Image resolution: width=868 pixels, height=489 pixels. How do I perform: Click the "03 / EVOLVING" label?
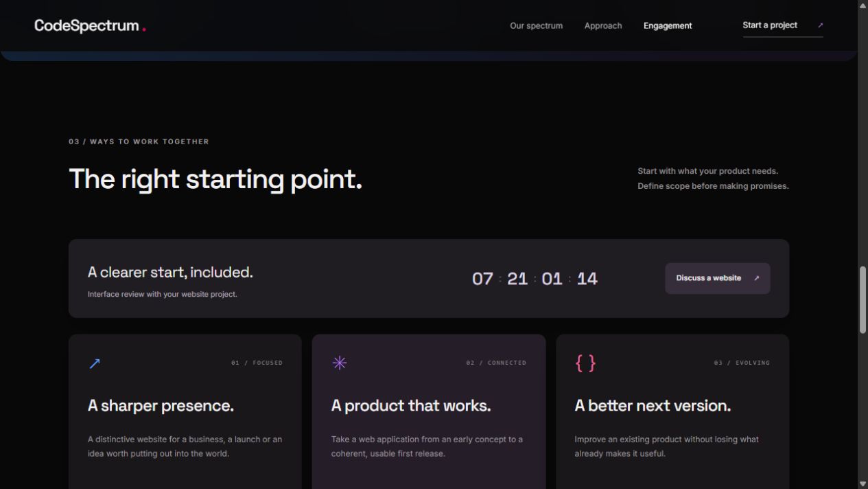coord(742,363)
